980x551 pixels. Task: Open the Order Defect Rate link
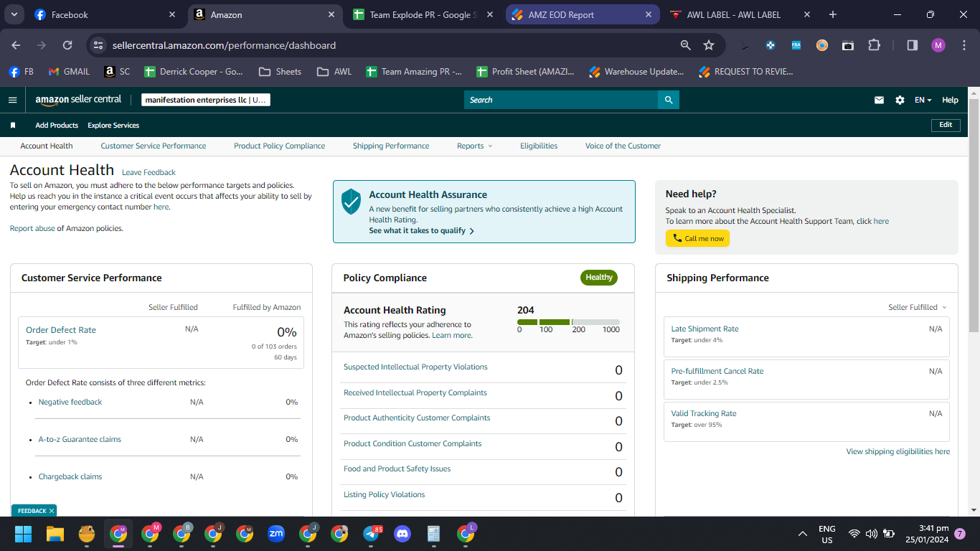click(61, 330)
